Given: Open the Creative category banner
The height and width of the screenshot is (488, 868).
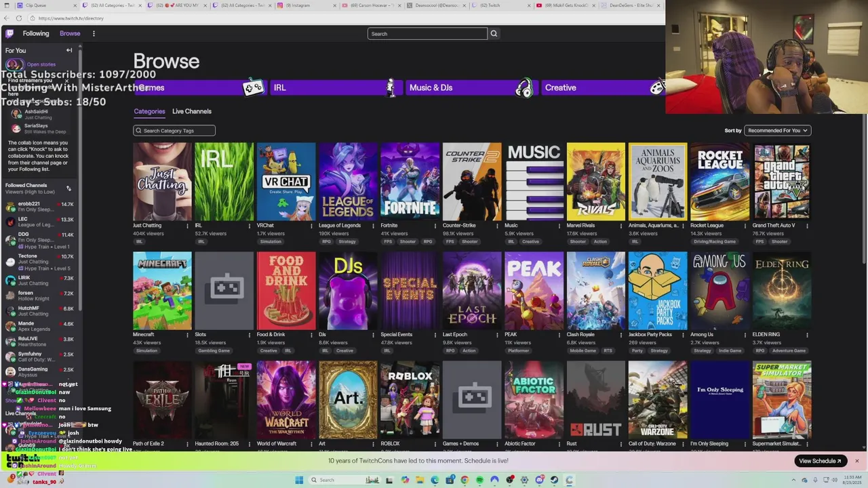Looking at the screenshot, I should [604, 87].
